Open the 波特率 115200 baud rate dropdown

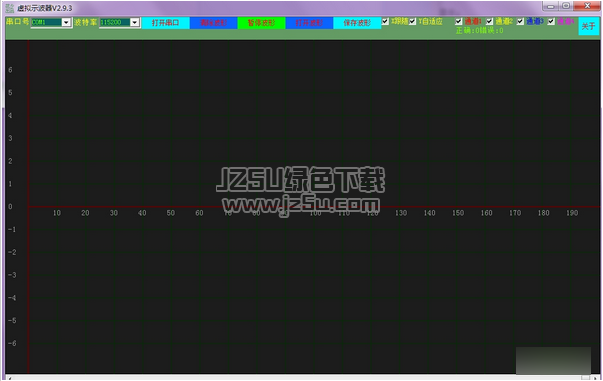[135, 22]
